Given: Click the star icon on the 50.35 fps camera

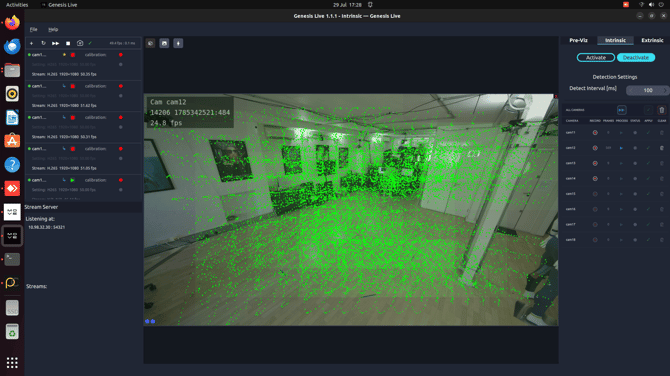Looking at the screenshot, I should tap(64, 55).
